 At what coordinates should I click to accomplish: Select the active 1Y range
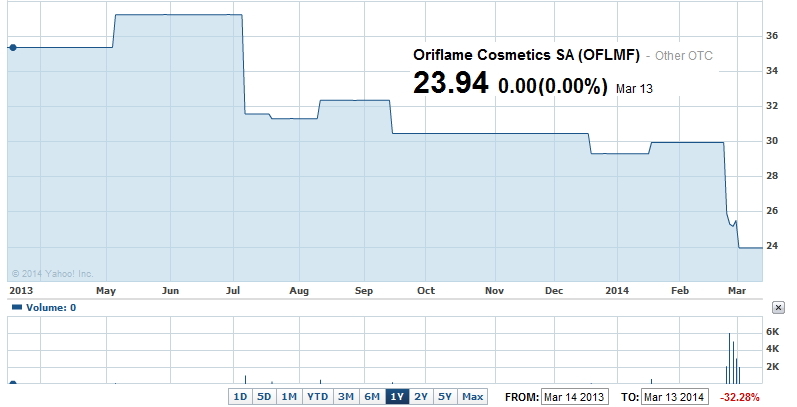click(x=397, y=397)
